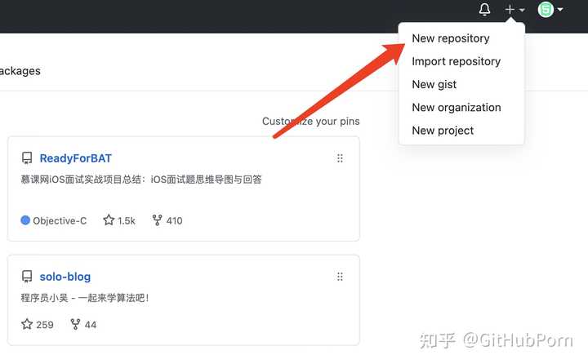The width and height of the screenshot is (588, 364).
Task: Choose Import repository from the menu
Action: [x=456, y=61]
